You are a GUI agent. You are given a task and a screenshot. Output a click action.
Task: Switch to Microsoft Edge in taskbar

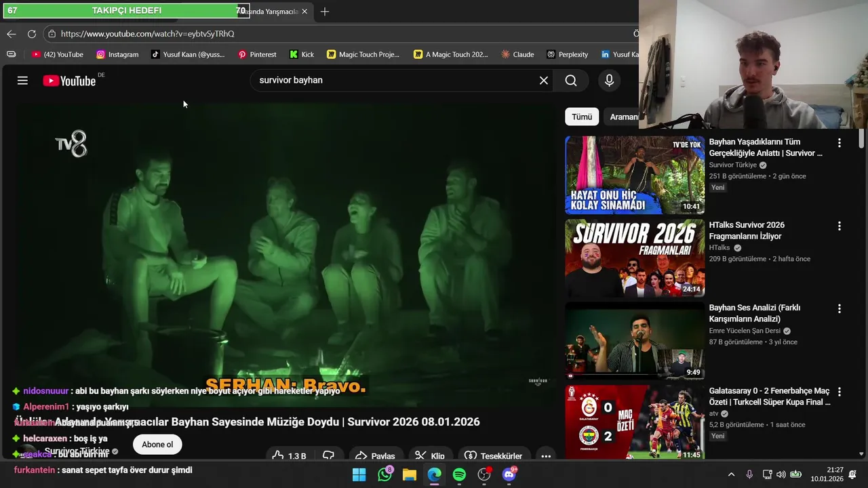coord(434,474)
